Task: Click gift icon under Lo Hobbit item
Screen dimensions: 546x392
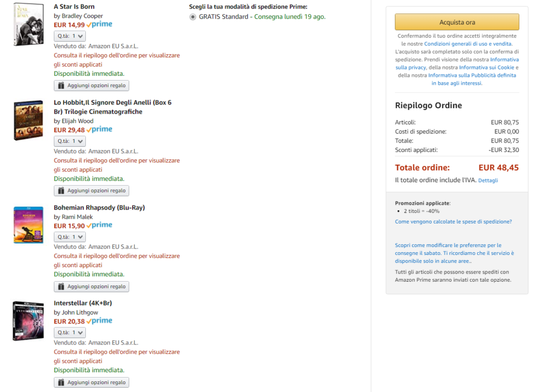Action: 61,191
